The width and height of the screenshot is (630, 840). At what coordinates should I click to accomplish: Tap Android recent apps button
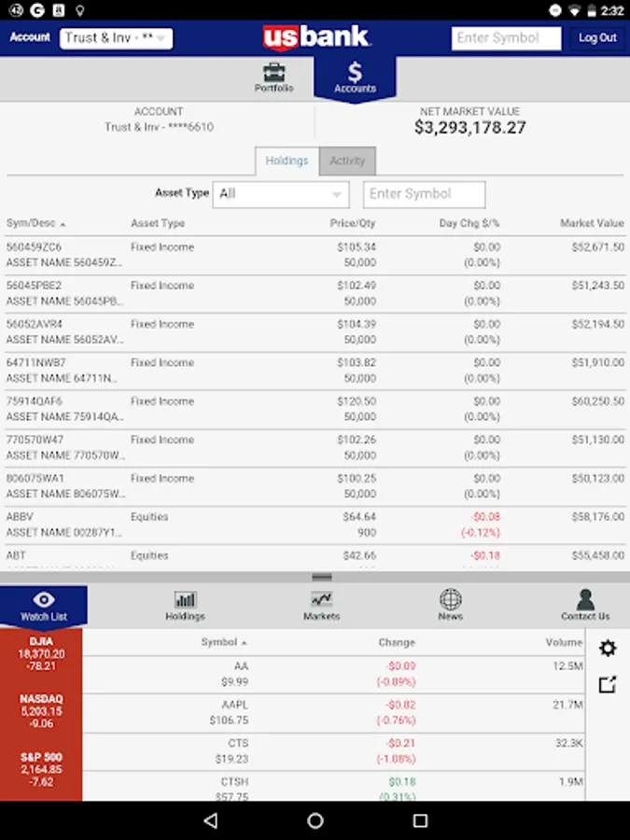[421, 820]
